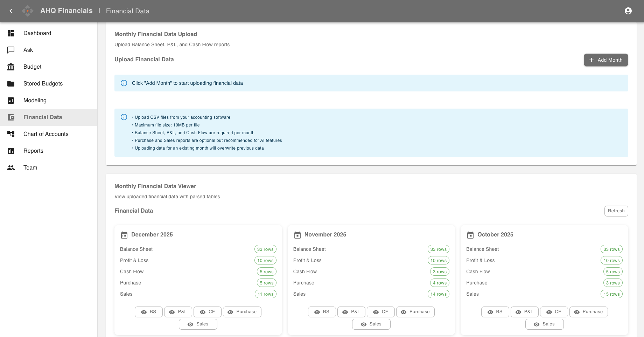The width and height of the screenshot is (644, 337).
Task: Refresh the Financial Data viewer
Action: point(616,211)
